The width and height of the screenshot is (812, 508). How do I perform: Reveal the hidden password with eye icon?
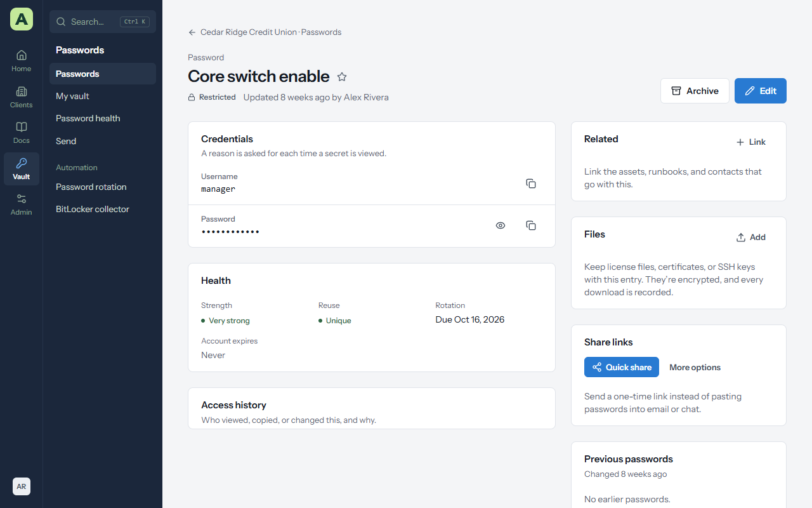501,225
